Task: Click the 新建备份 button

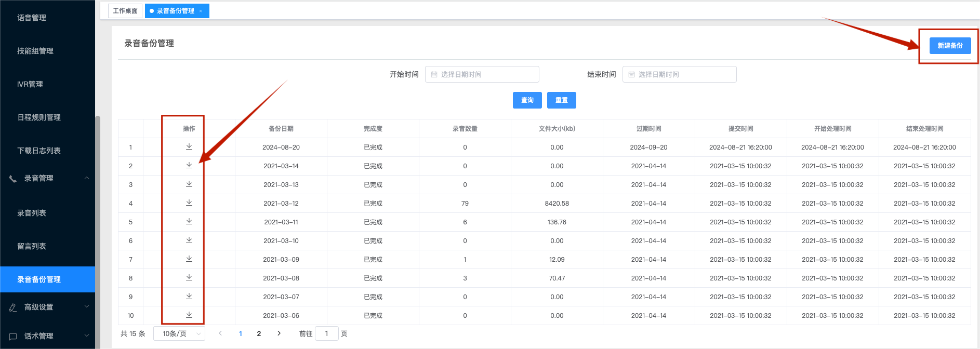Action: click(950, 46)
